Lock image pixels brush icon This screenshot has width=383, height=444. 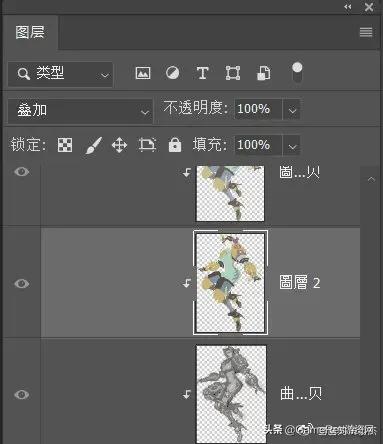click(x=93, y=145)
